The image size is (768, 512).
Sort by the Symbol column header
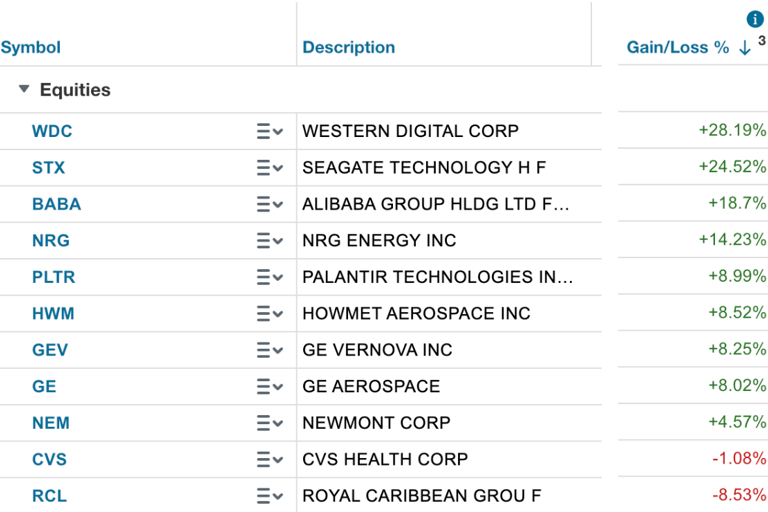(x=30, y=48)
